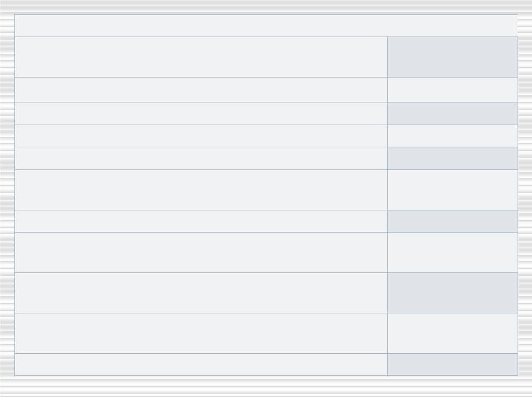Click left cell of fourth body row
Viewport: 532px width, 397px height.
pyautogui.click(x=201, y=136)
